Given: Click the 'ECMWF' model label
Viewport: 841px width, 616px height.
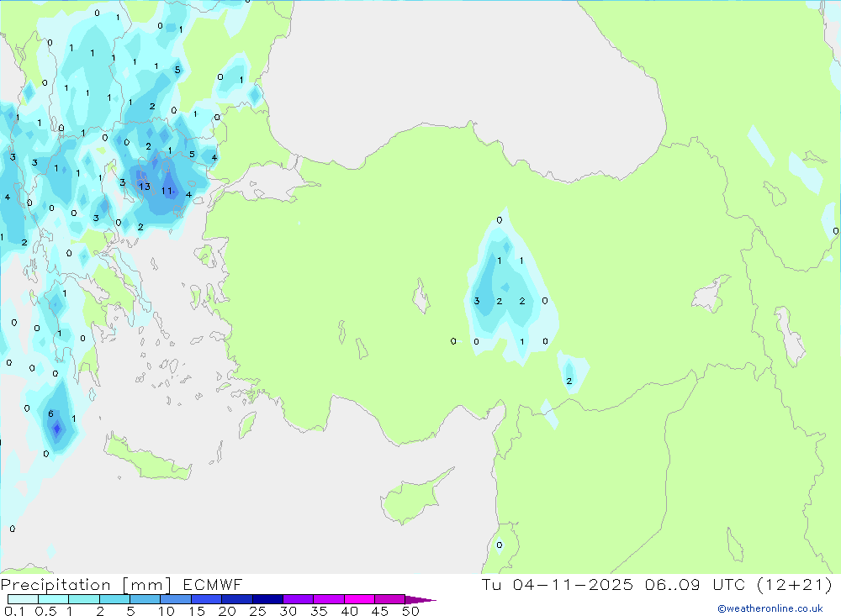Looking at the screenshot, I should (213, 584).
